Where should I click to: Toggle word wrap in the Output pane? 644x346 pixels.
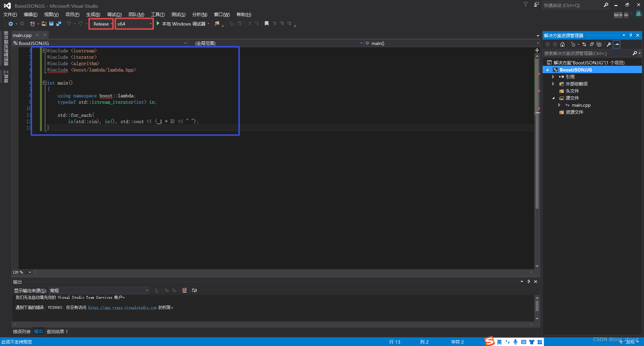(x=194, y=290)
